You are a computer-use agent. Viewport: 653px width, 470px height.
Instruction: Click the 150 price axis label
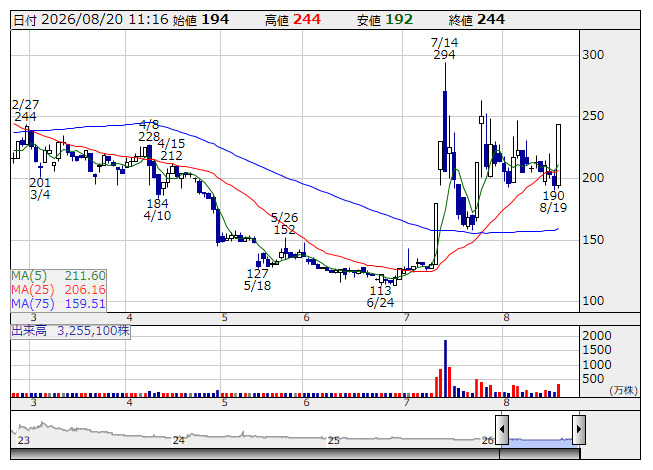593,240
